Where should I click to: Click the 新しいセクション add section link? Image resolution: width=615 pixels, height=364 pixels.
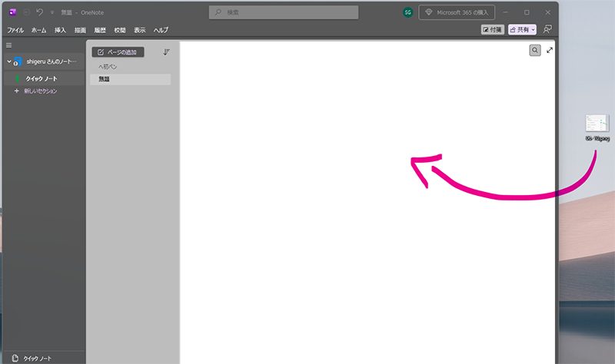(x=41, y=91)
